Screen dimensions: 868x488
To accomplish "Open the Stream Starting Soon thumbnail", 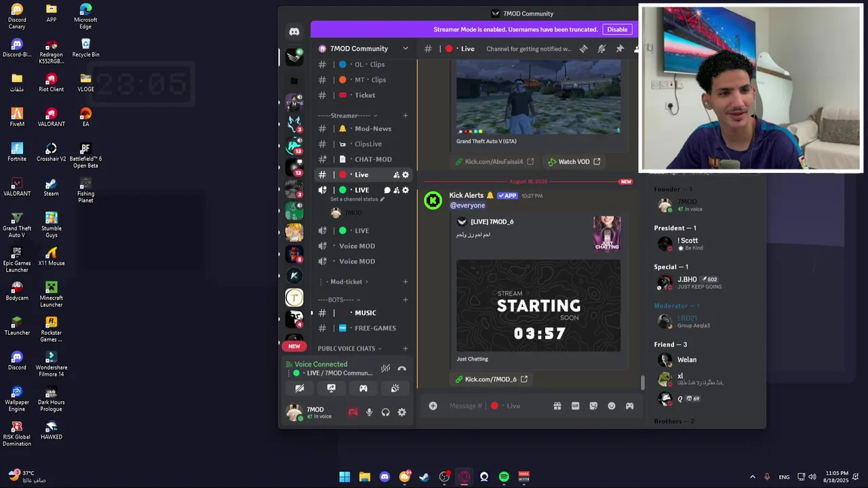I will click(x=538, y=306).
